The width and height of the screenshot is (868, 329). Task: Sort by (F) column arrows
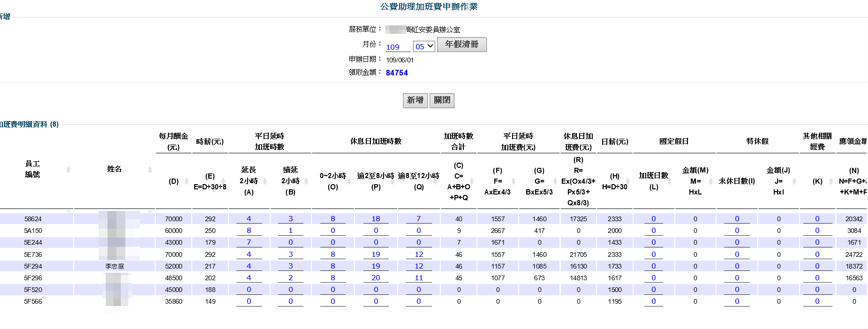[x=513, y=181]
